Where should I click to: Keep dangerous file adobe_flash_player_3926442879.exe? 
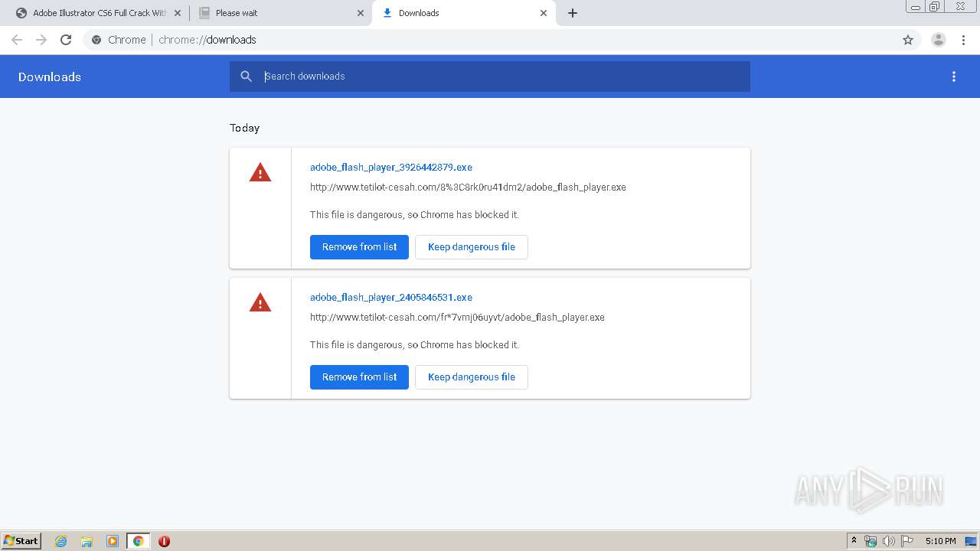pos(472,247)
